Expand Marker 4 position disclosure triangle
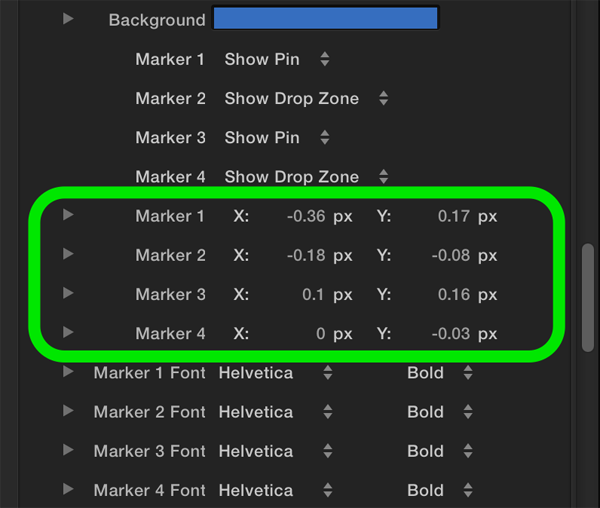Viewport: 600px width, 508px height. coord(68,332)
